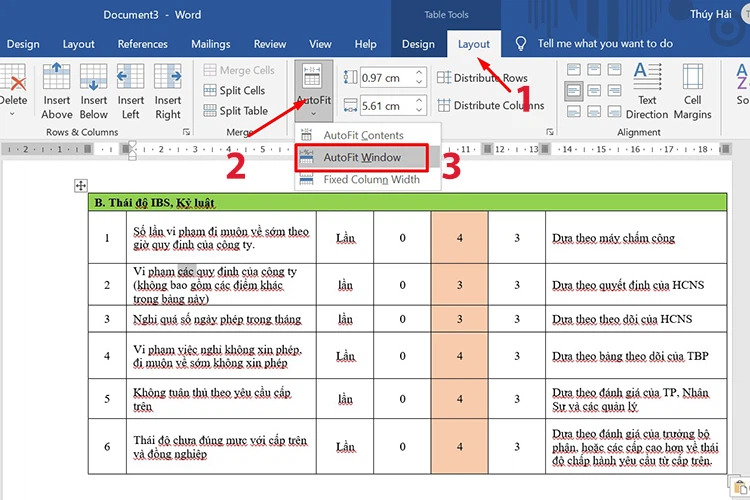
Task: Open the Mailings tab
Action: coord(210,44)
